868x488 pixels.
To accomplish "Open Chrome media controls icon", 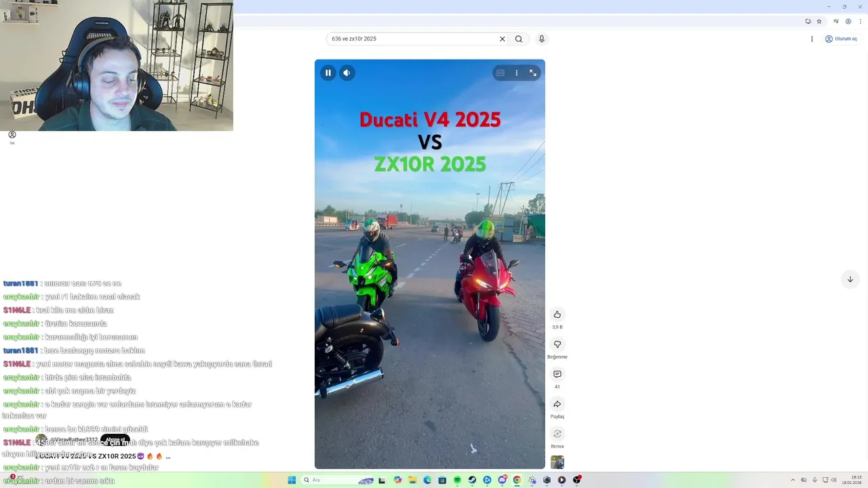I will [836, 21].
